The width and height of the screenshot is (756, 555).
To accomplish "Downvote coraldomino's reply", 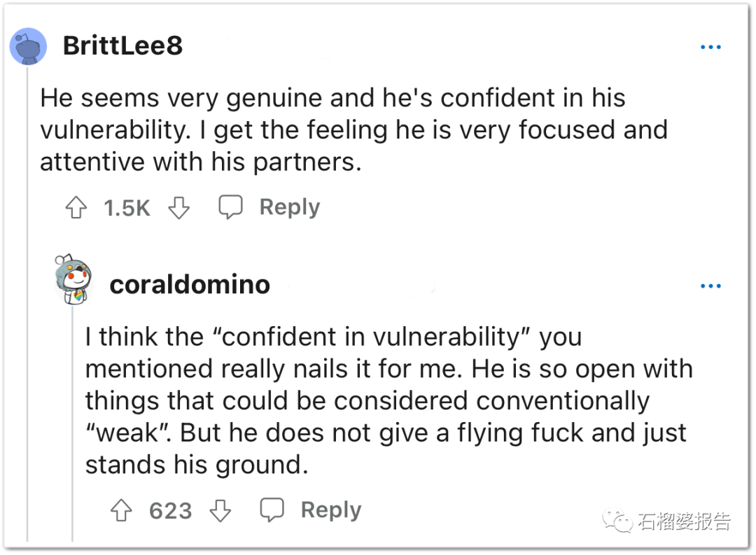I will [x=220, y=511].
